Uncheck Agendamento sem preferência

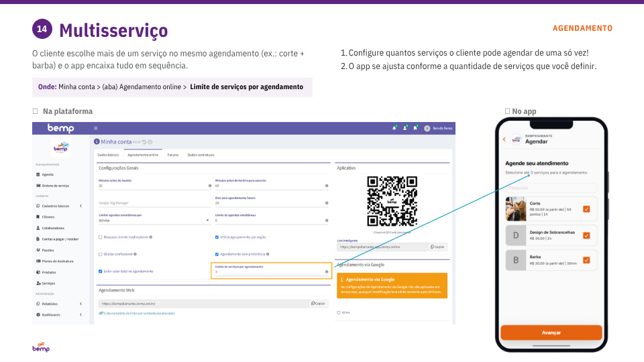click(x=217, y=255)
